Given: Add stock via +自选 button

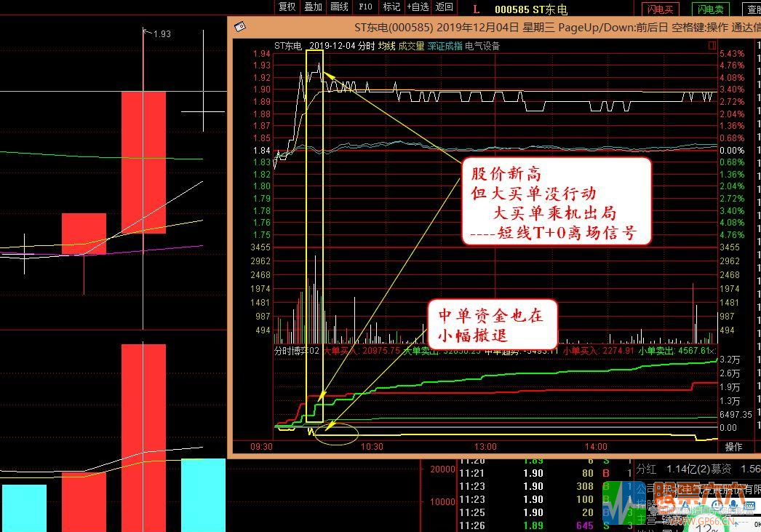Looking at the screenshot, I should click(x=418, y=7).
